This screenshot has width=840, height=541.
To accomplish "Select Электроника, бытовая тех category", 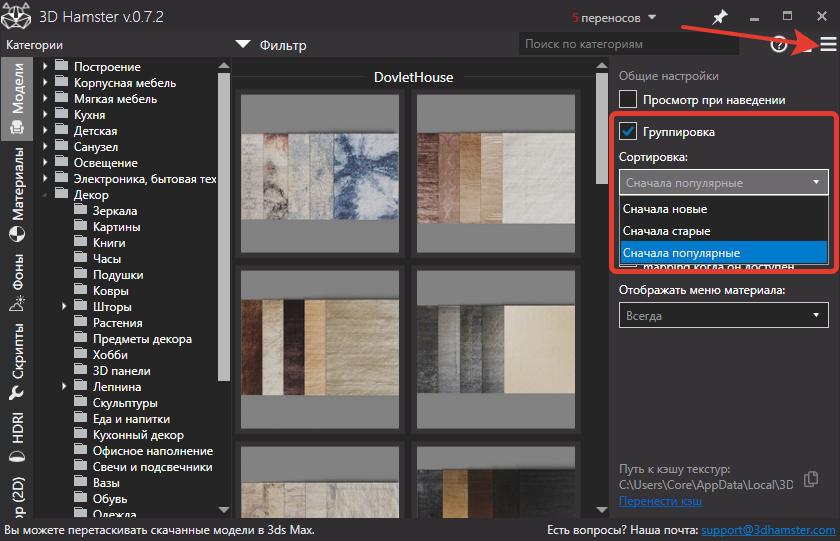I will (145, 179).
